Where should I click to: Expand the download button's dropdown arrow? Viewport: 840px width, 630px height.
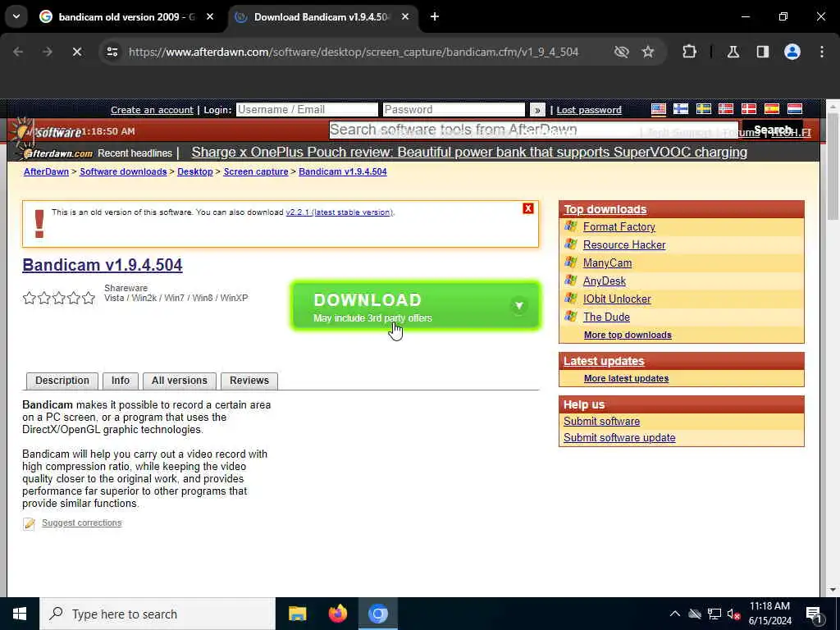pos(518,305)
